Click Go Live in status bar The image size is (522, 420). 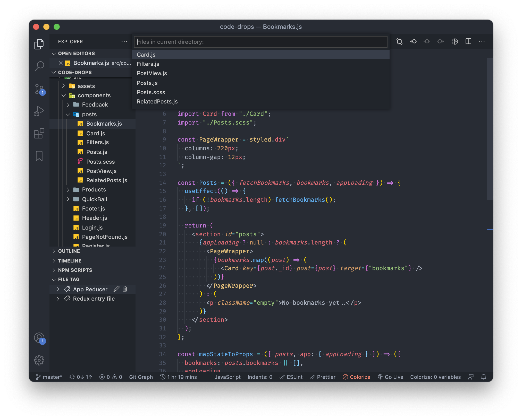click(390, 377)
